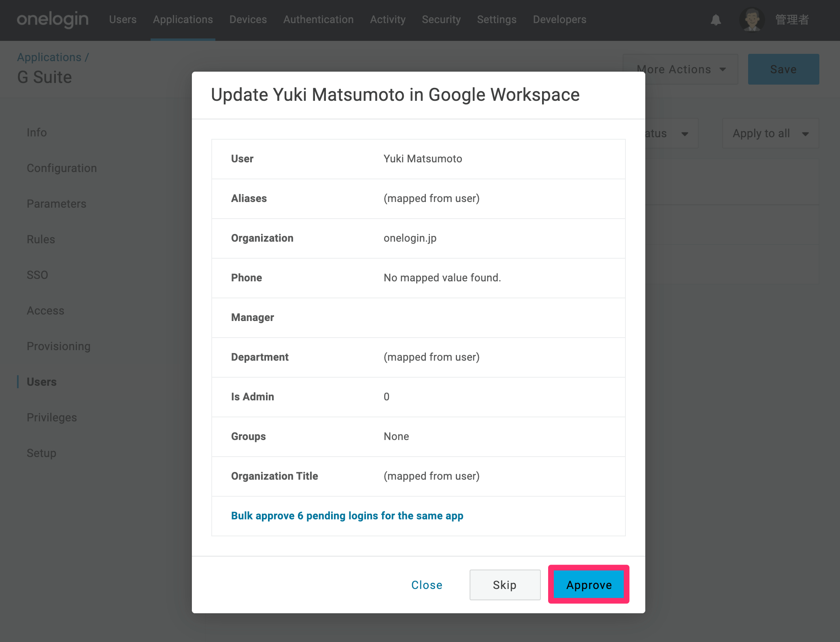This screenshot has width=840, height=642.
Task: Select the Setup sidebar tab
Action: click(x=41, y=453)
